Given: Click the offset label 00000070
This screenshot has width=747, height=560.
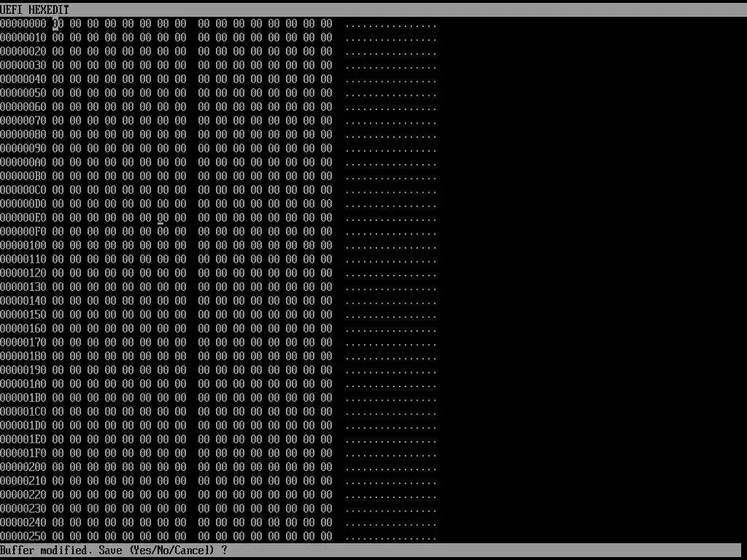Looking at the screenshot, I should pyautogui.click(x=23, y=120).
